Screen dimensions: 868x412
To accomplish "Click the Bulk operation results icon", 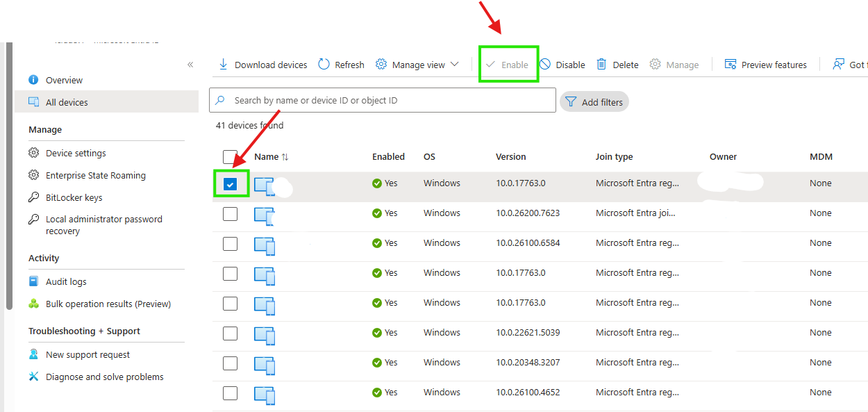I will pyautogui.click(x=33, y=304).
